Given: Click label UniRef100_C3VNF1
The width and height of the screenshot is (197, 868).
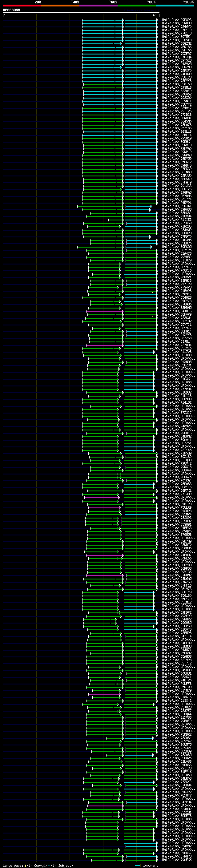Looking at the screenshot, I should [177, 101].
